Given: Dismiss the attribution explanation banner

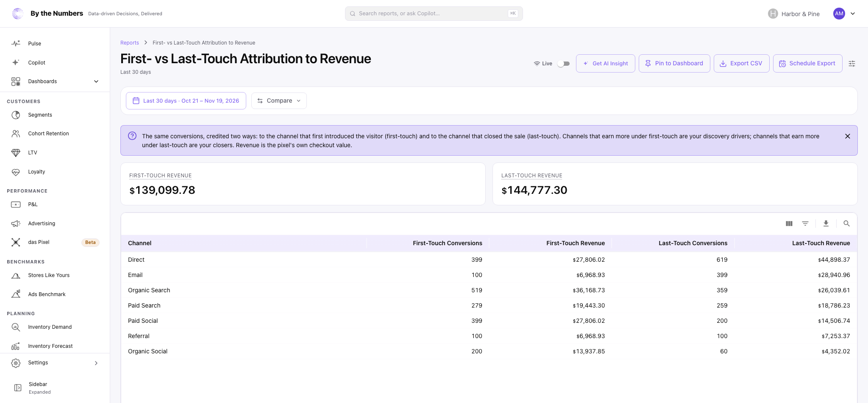Looking at the screenshot, I should tap(848, 136).
